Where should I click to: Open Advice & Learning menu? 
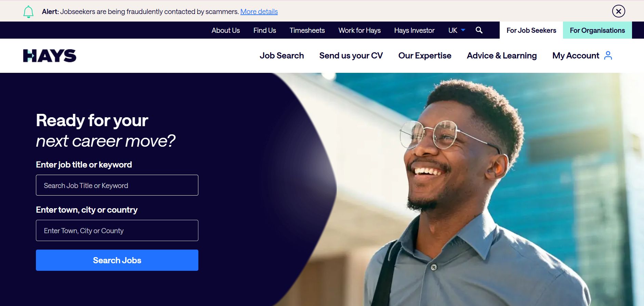(x=502, y=55)
